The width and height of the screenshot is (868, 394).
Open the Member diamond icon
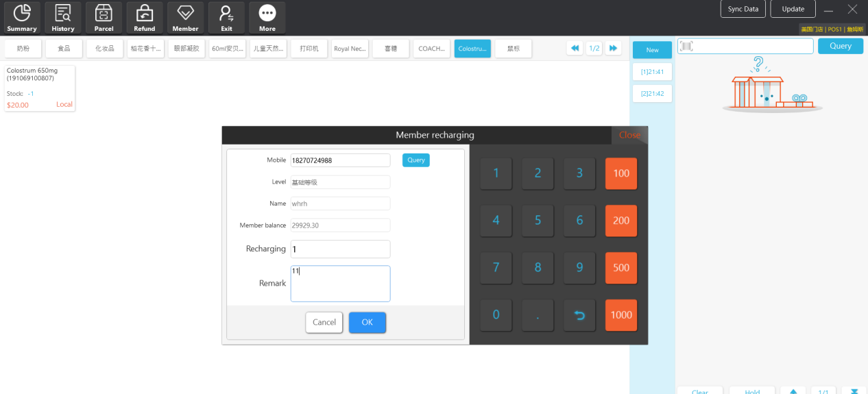(x=185, y=18)
